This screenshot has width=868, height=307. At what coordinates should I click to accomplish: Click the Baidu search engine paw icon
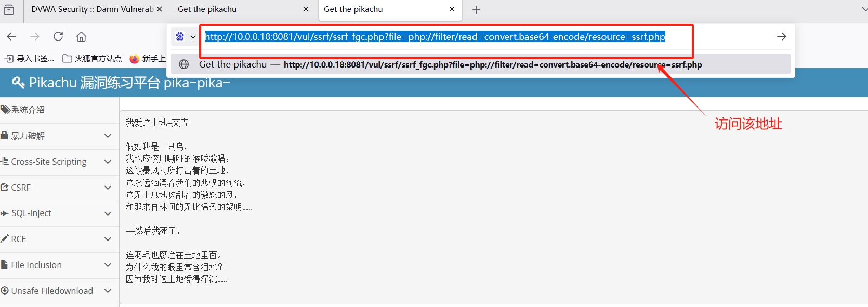[180, 36]
